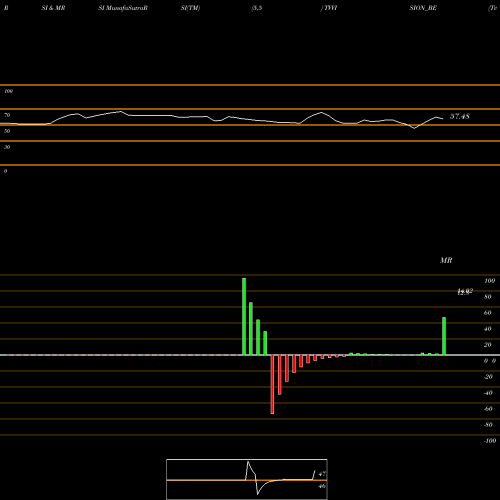Screen dimensions: 500x500
Task: Click the RSI axis label 50
Action: point(7,131)
